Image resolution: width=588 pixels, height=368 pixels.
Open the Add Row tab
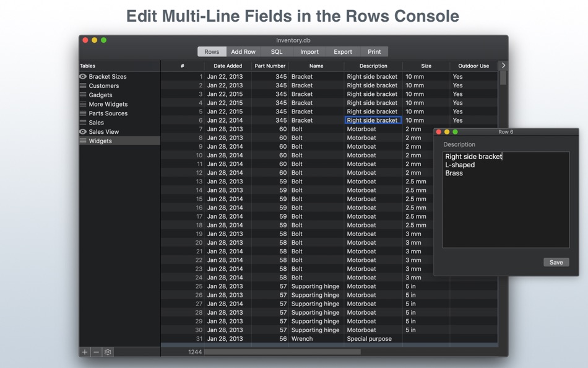click(x=243, y=52)
